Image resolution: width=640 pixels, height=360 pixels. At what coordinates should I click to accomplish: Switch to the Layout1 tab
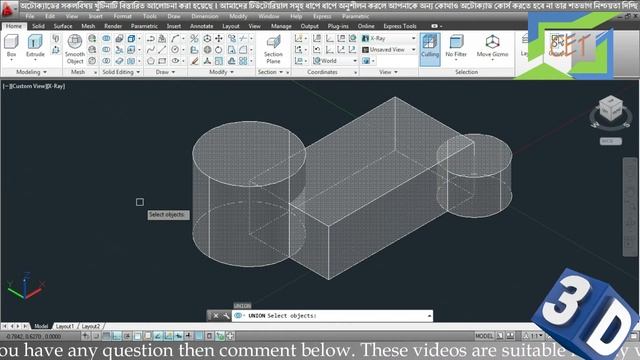pyautogui.click(x=65, y=326)
